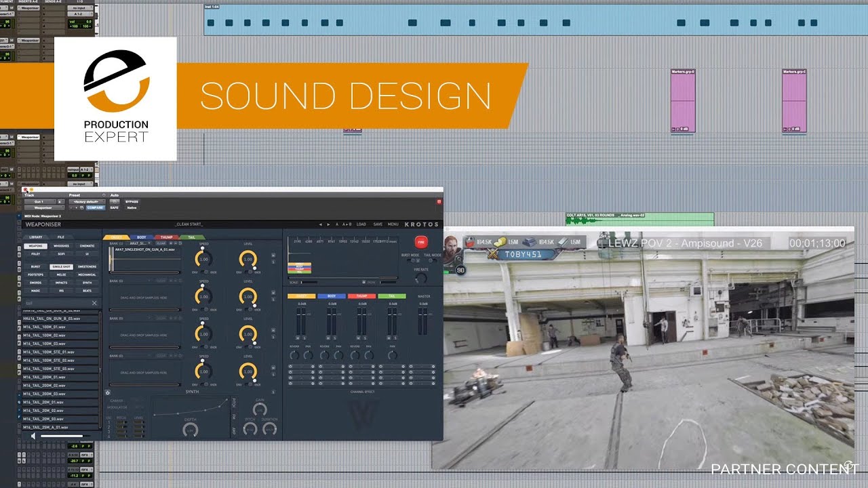This screenshot has width=868, height=488.
Task: Select M16_TAIL_200M_02.wav in the list
Action: [x=61, y=385]
